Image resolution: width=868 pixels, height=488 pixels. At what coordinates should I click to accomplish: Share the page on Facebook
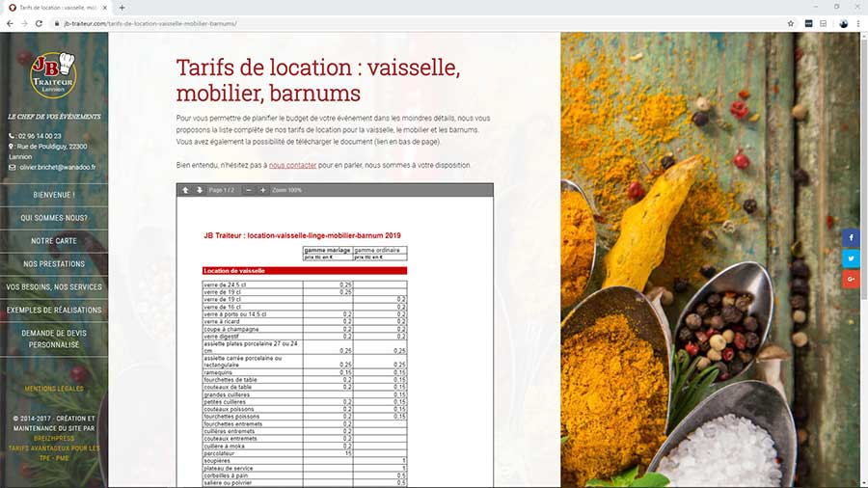click(851, 238)
